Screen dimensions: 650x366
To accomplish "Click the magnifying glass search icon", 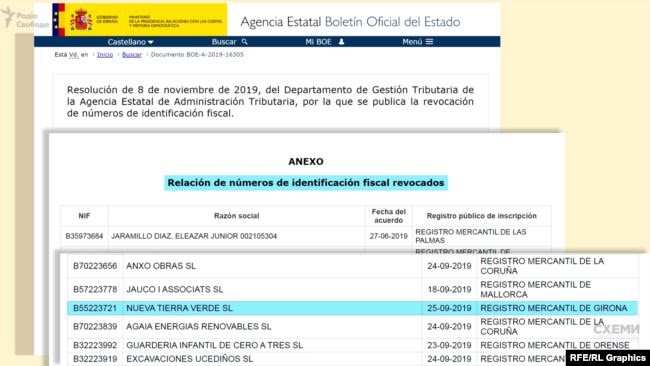I will pyautogui.click(x=245, y=41).
